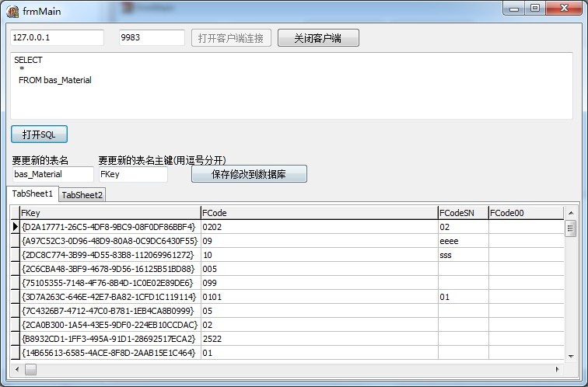Click the FCode column header

pyautogui.click(x=320, y=213)
